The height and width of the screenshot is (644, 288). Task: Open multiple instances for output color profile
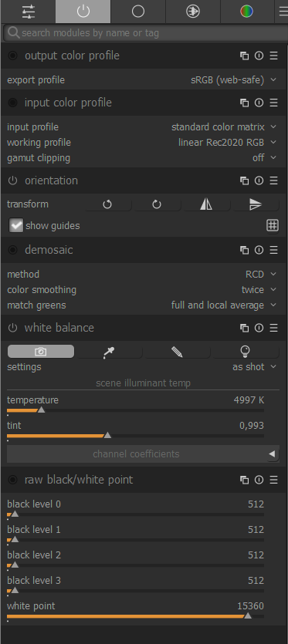point(245,56)
